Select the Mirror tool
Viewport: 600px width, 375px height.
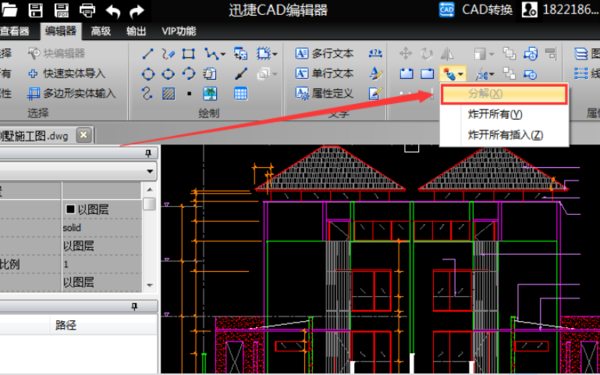coord(447,54)
